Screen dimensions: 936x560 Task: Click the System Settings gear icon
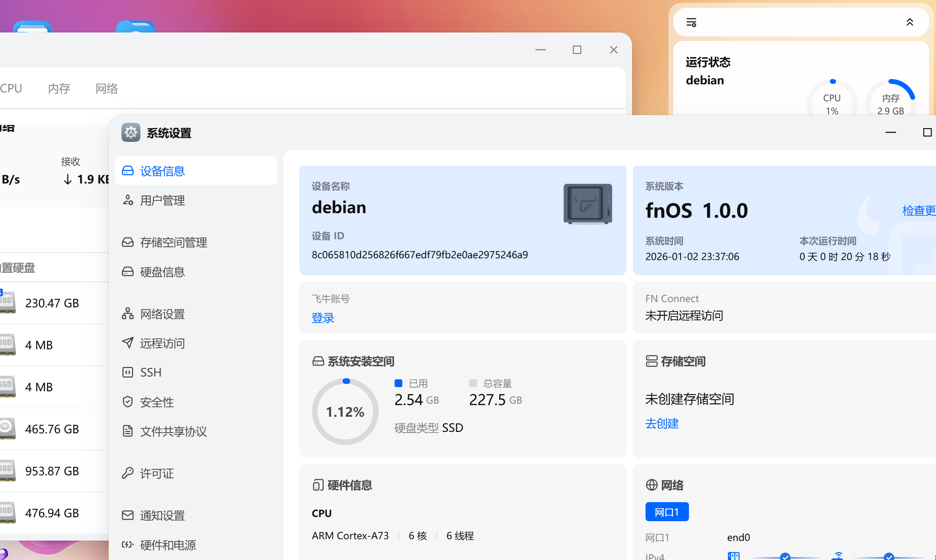coord(131,132)
